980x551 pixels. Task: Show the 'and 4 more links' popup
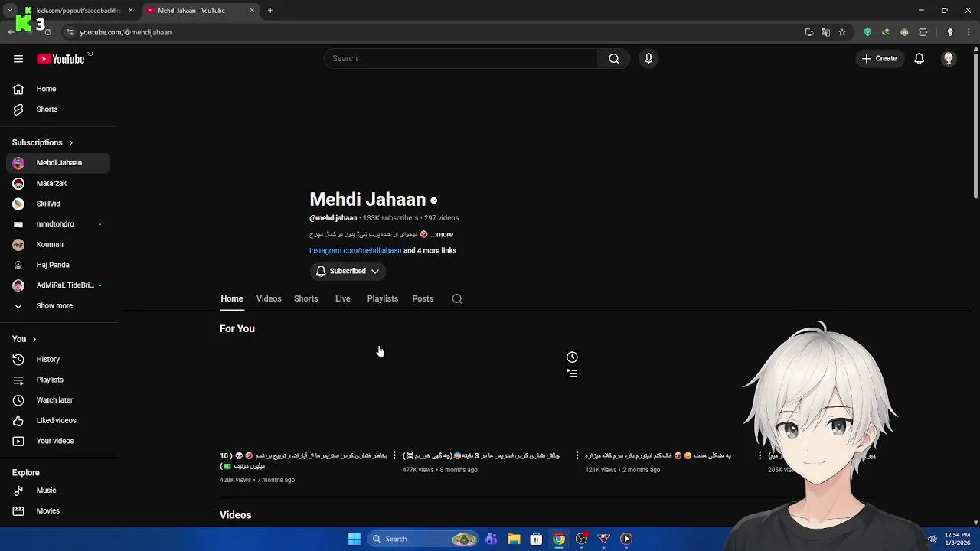pyautogui.click(x=430, y=251)
